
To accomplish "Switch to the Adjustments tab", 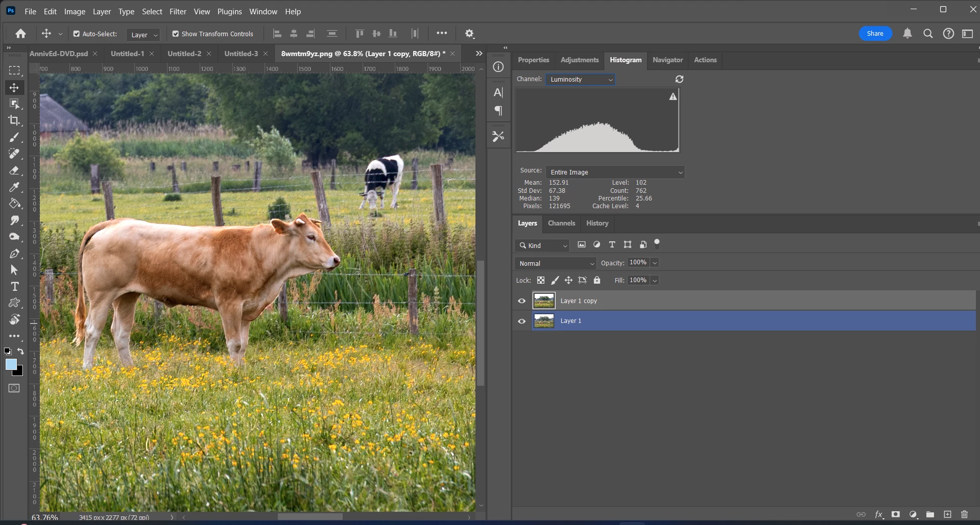I will point(579,60).
